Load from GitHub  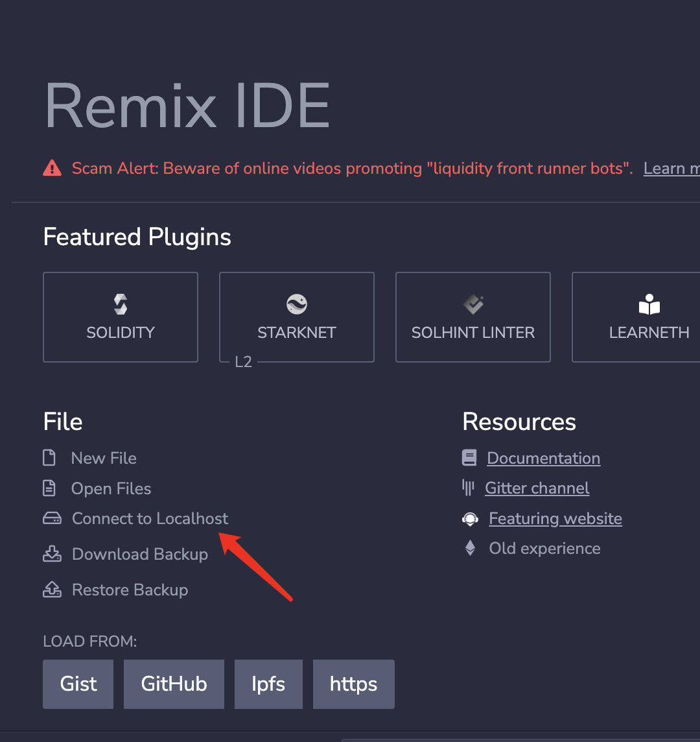coord(174,684)
